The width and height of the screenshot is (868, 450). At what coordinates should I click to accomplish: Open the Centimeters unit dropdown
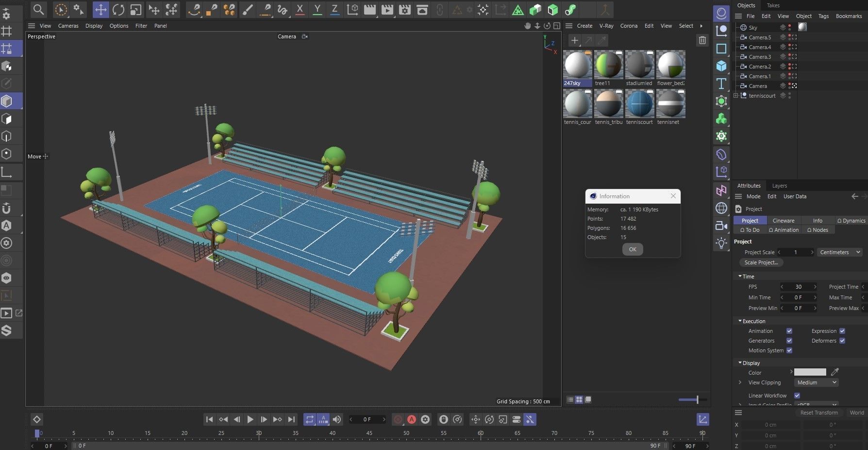840,252
